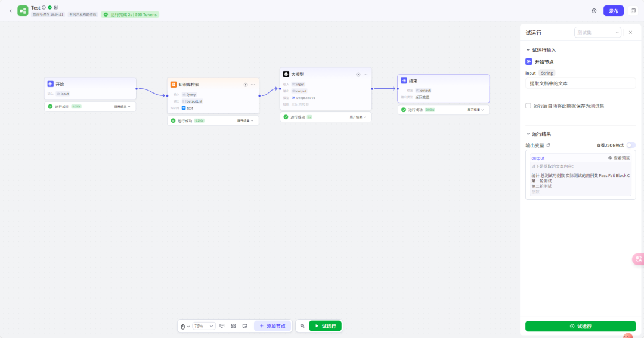Collapse the 试运行输入 section
The width and height of the screenshot is (644, 338).
click(x=528, y=50)
